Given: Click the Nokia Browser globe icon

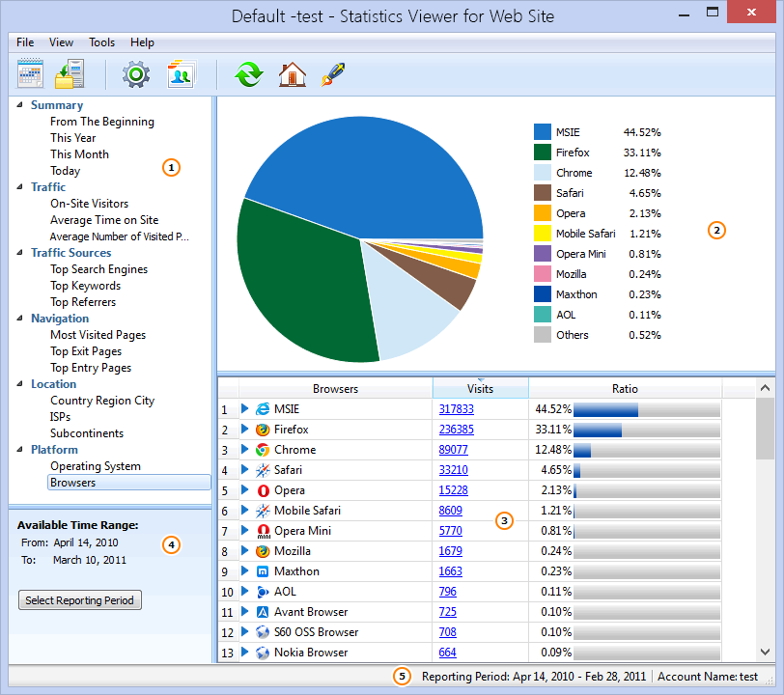Looking at the screenshot, I should tap(263, 653).
